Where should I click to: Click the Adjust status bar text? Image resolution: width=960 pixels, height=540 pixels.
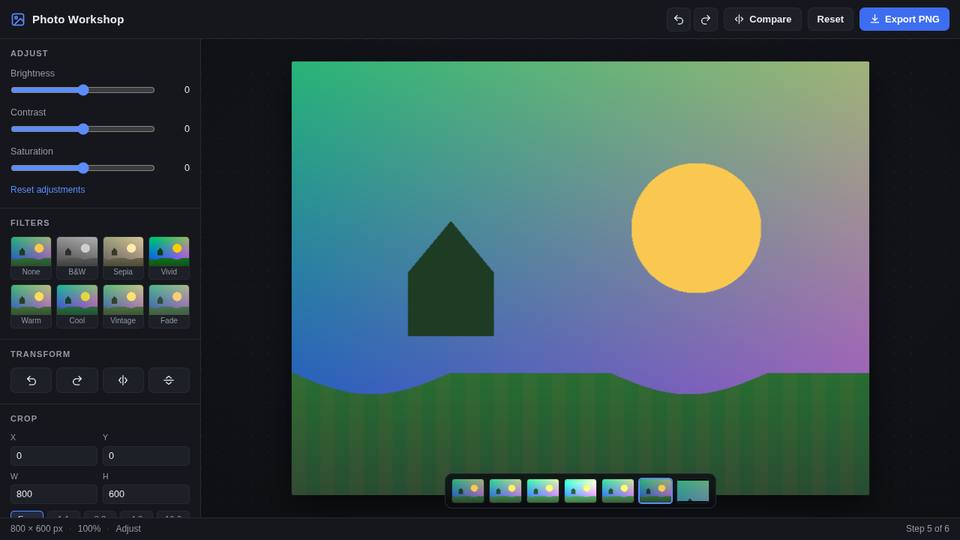click(128, 529)
